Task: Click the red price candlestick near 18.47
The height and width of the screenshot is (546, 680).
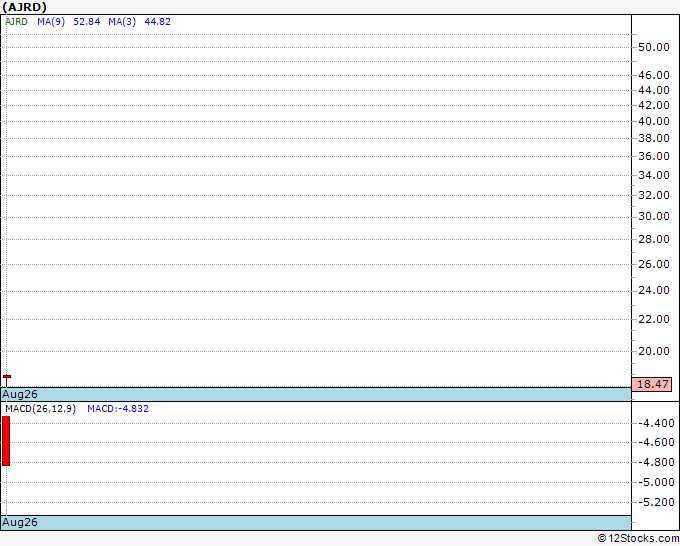Action: coord(7,380)
